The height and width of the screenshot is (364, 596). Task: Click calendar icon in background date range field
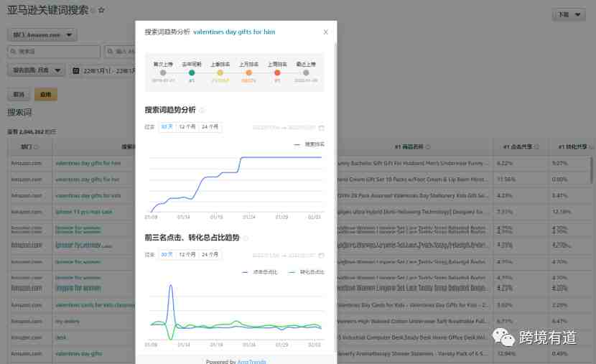click(x=76, y=70)
